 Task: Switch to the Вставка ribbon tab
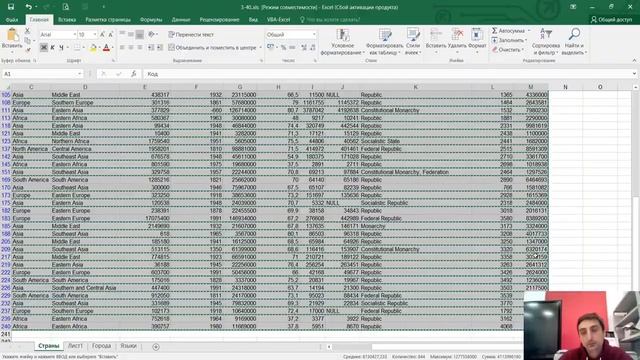click(x=67, y=20)
